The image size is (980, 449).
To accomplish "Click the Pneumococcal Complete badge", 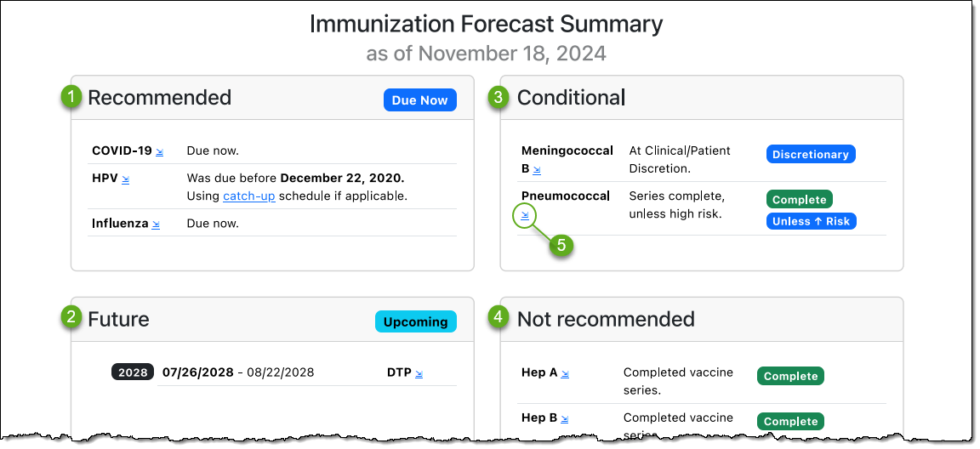I will 799,200.
